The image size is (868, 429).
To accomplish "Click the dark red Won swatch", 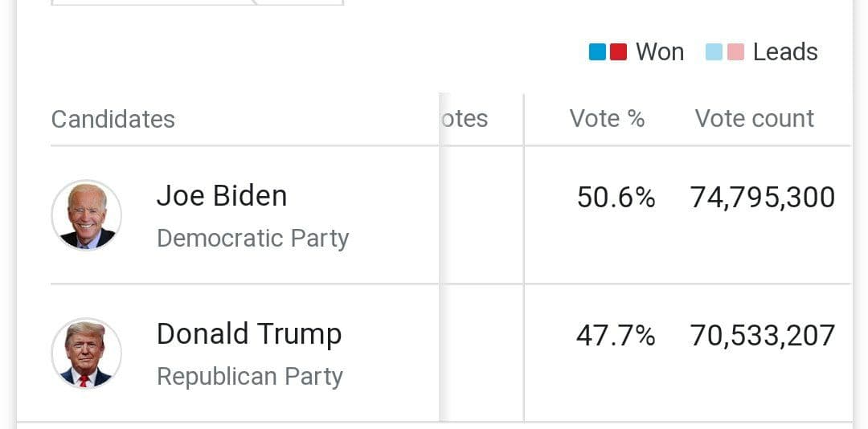I will coord(618,52).
